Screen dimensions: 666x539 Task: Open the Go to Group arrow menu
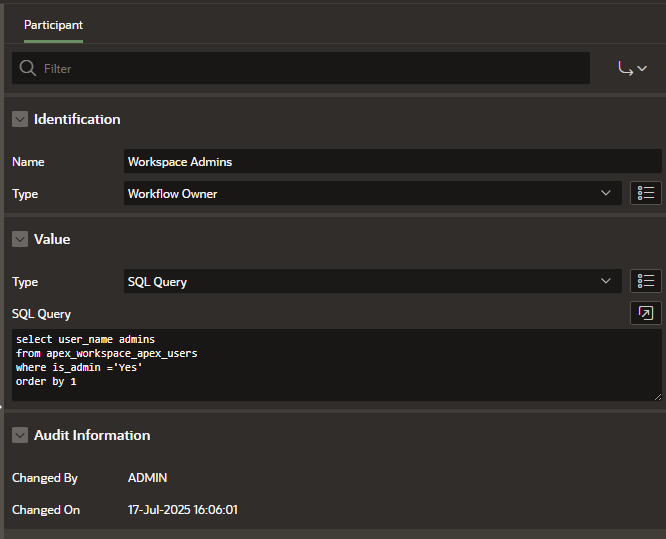[x=632, y=68]
